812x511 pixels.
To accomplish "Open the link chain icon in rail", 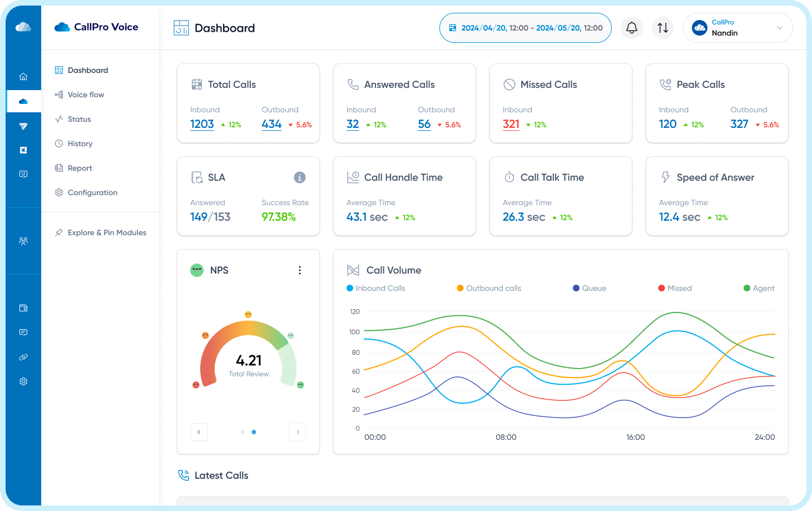I will pos(23,357).
